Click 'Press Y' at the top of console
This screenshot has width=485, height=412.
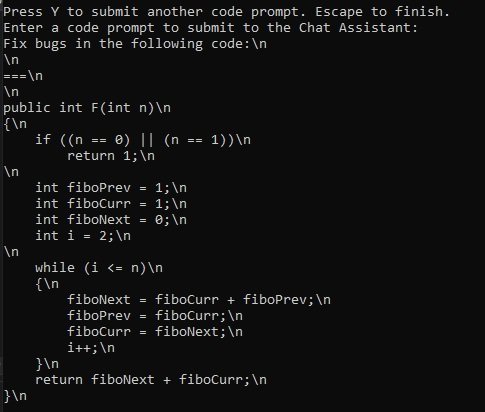[31, 12]
